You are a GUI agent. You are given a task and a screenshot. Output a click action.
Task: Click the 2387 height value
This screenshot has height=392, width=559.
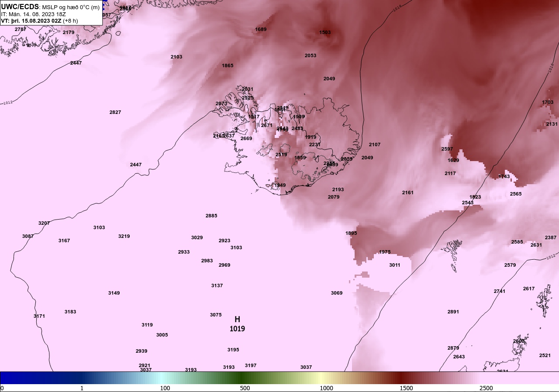551,237
